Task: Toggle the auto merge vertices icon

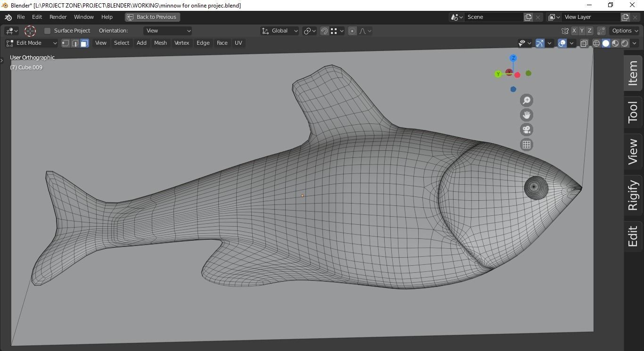Action: coord(601,31)
